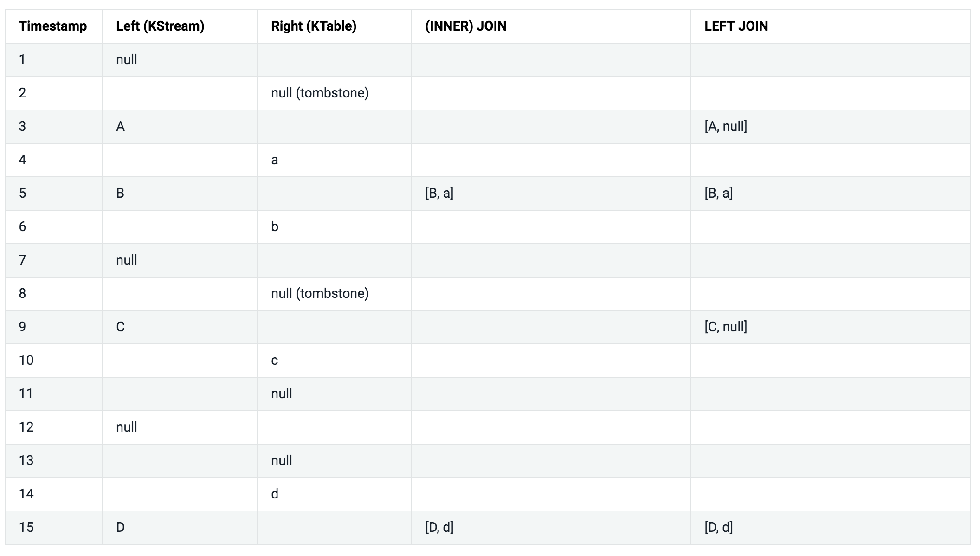Select null (tombstone) cell in timestamp 8 row
Image resolution: width=980 pixels, height=556 pixels.
pyautogui.click(x=320, y=293)
